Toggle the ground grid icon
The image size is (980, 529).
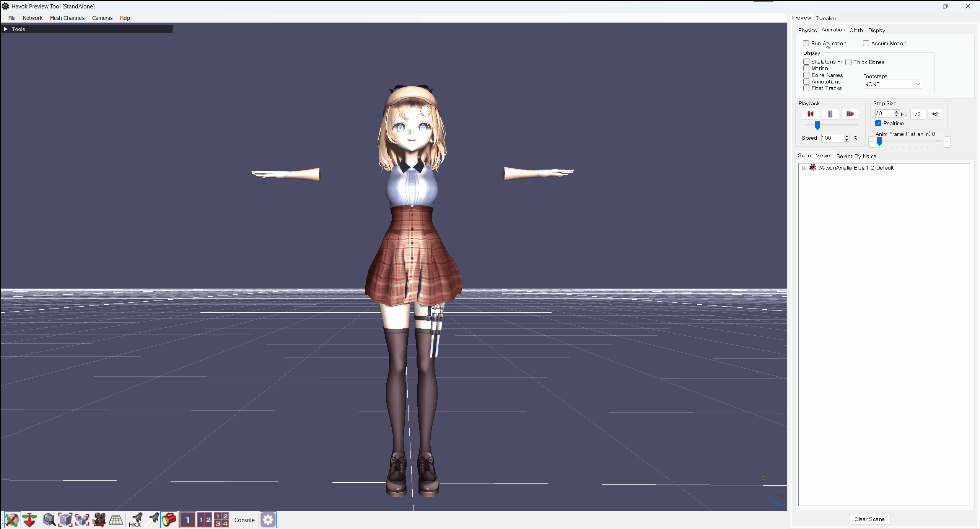(x=116, y=520)
